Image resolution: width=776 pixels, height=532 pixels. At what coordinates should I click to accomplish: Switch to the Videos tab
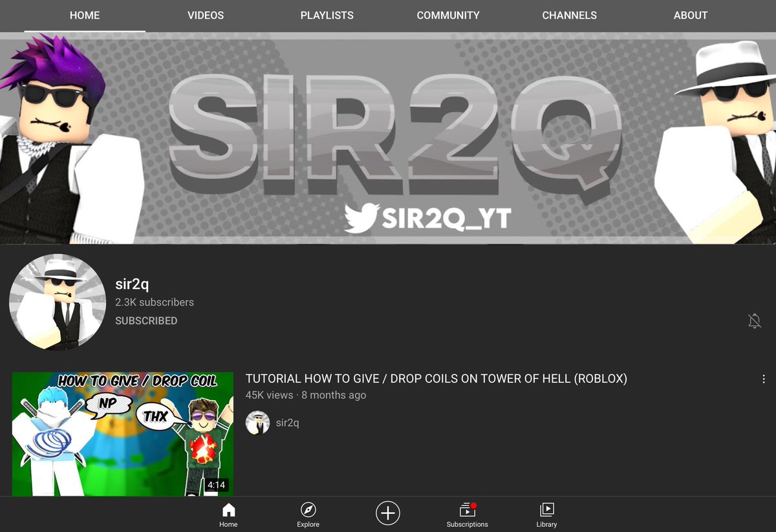tap(206, 15)
